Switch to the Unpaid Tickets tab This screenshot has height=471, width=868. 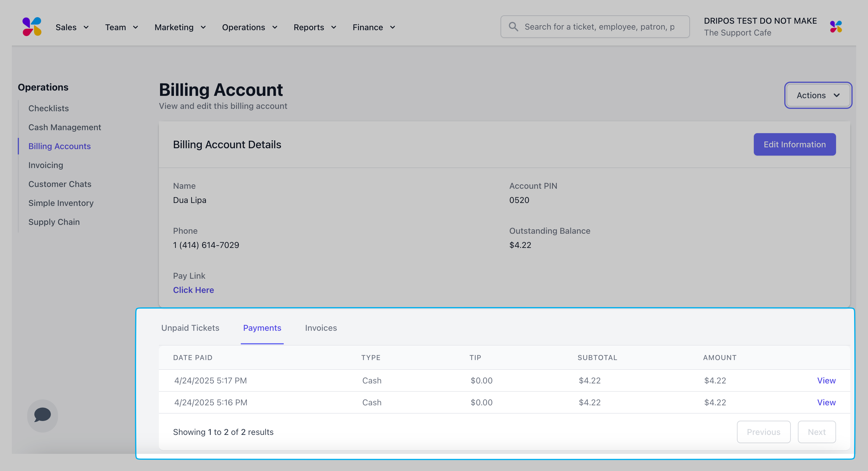[x=190, y=328]
